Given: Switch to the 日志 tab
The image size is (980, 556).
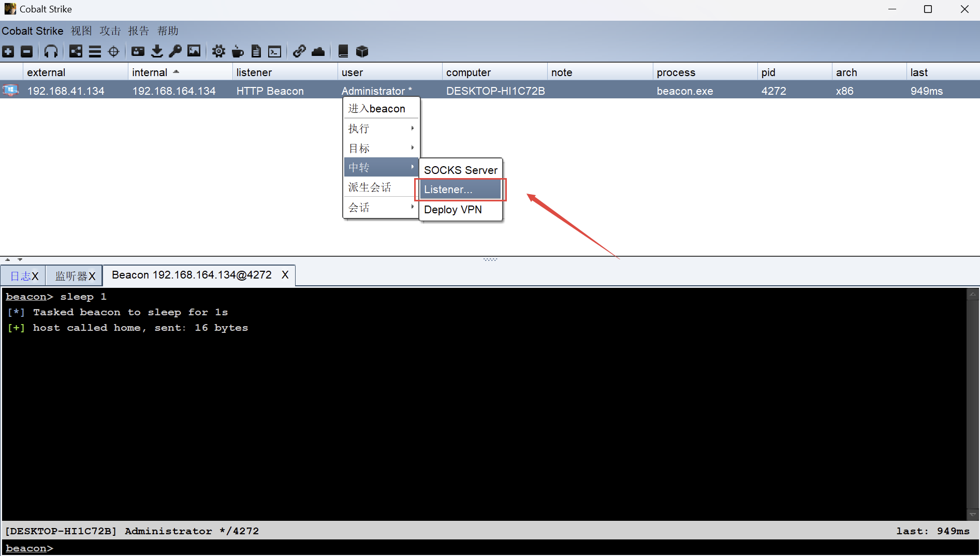Looking at the screenshot, I should (x=20, y=276).
